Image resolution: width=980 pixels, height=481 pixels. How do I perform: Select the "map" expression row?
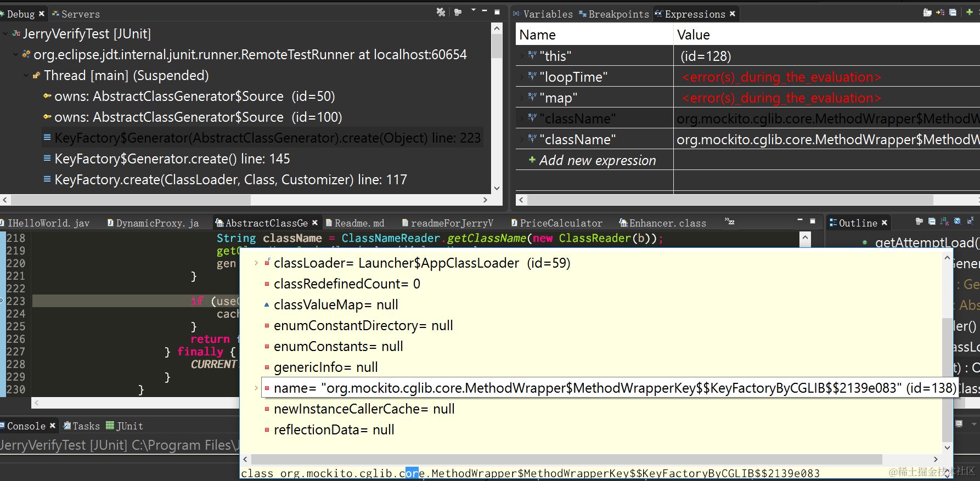(x=595, y=98)
